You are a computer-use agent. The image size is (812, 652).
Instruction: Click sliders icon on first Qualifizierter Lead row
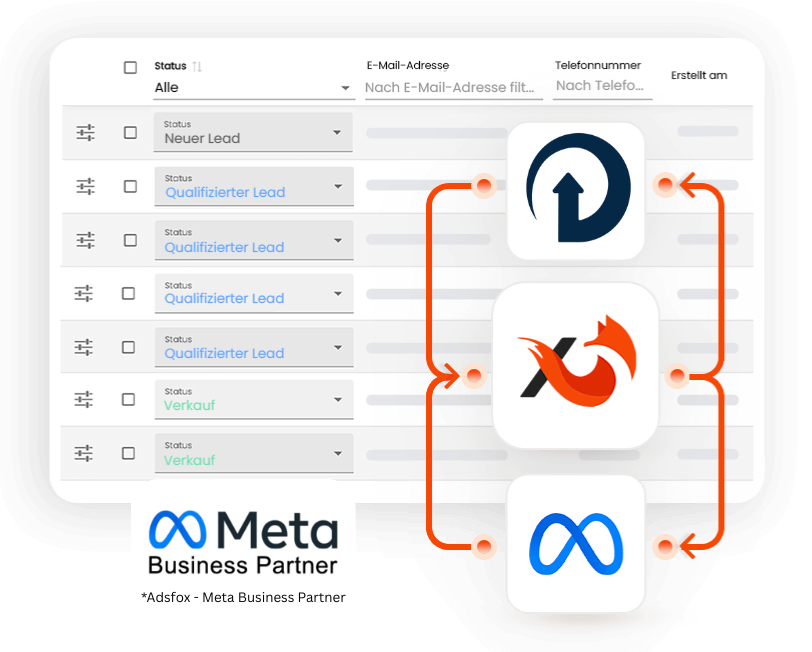click(85, 186)
